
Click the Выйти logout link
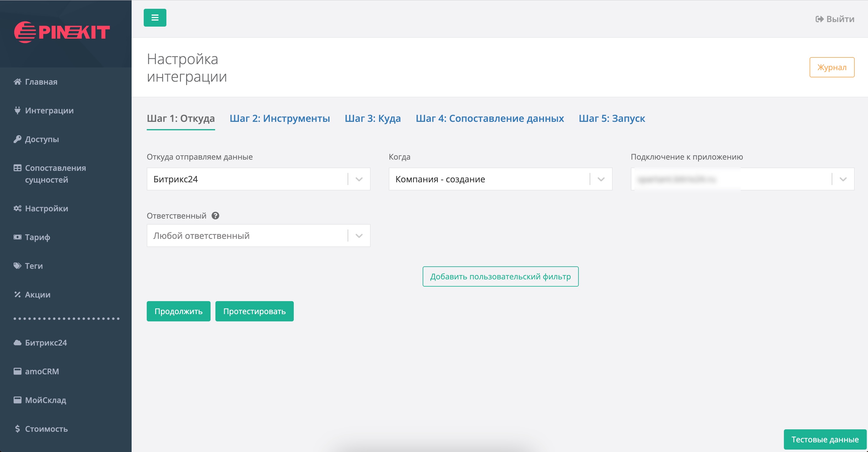pyautogui.click(x=834, y=19)
